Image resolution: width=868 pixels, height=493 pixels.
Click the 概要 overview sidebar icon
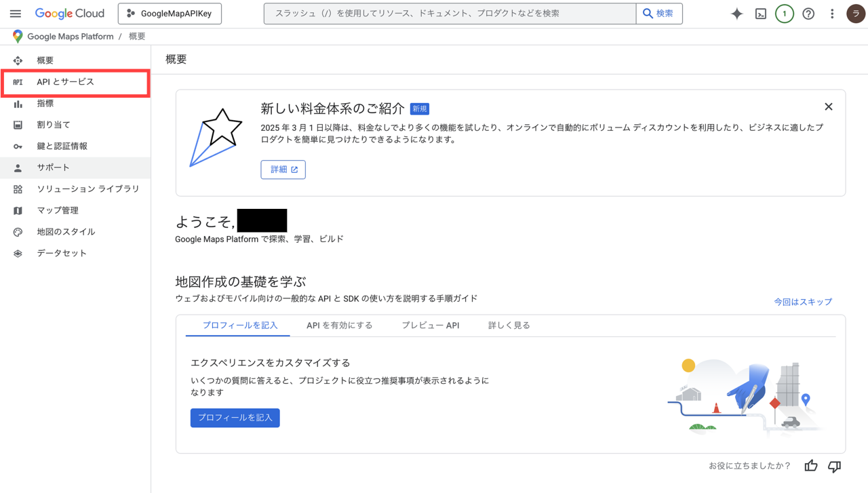[x=18, y=60]
